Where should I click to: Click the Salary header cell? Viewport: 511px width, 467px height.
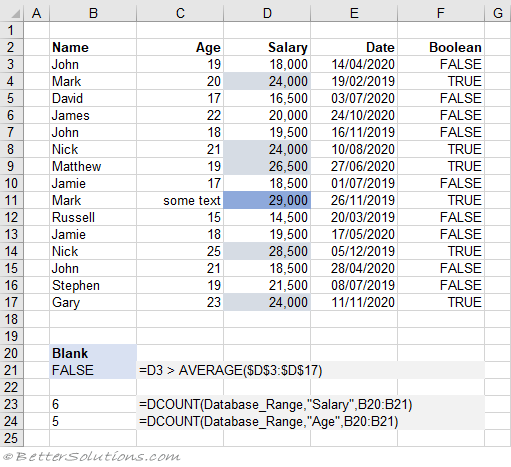(x=267, y=47)
